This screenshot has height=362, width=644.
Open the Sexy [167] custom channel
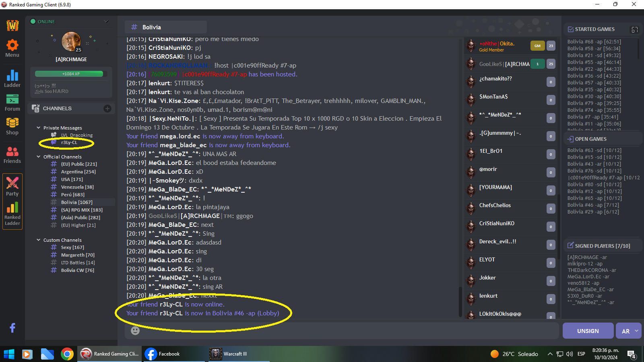pos(72,247)
